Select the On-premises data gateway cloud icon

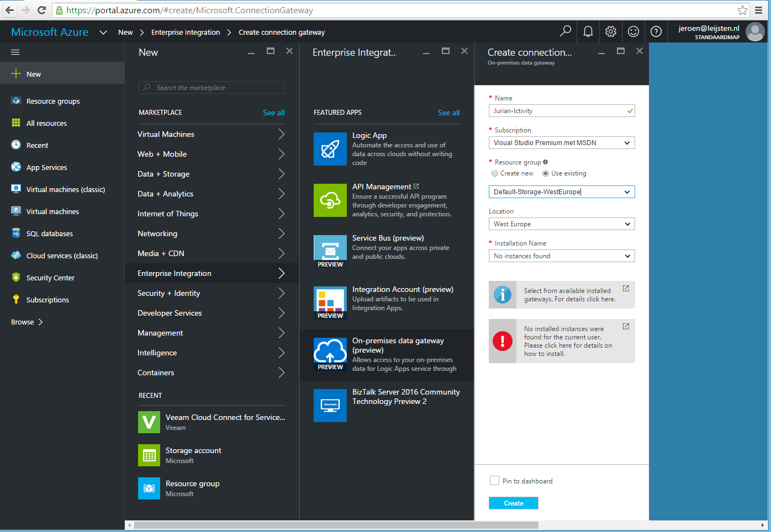330,354
